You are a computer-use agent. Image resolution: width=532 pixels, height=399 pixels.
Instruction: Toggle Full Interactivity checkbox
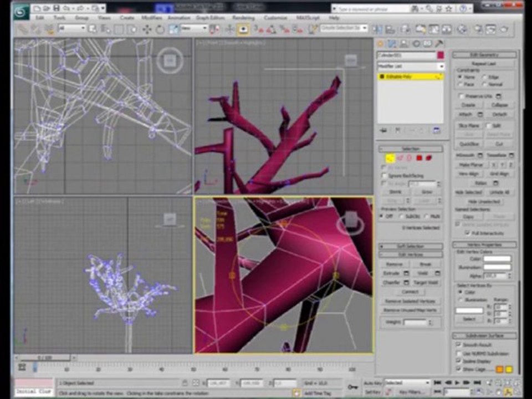point(467,233)
